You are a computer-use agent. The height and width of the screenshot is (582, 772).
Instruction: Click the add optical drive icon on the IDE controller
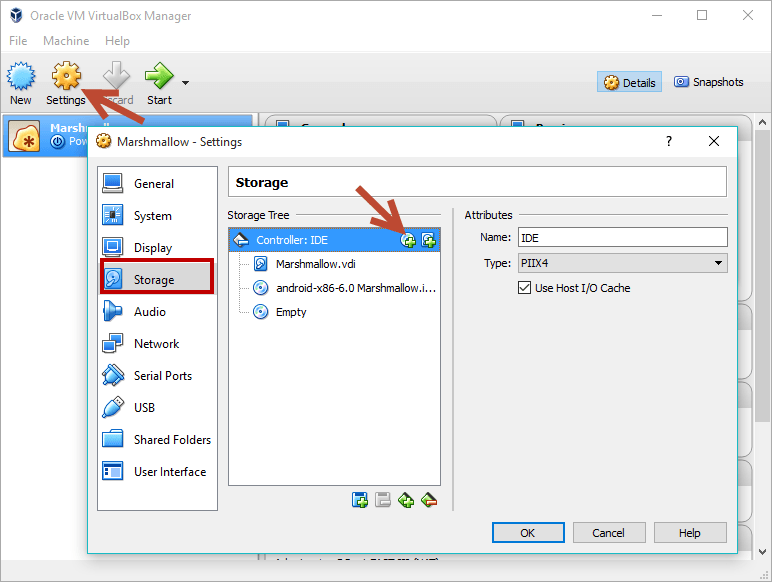408,240
